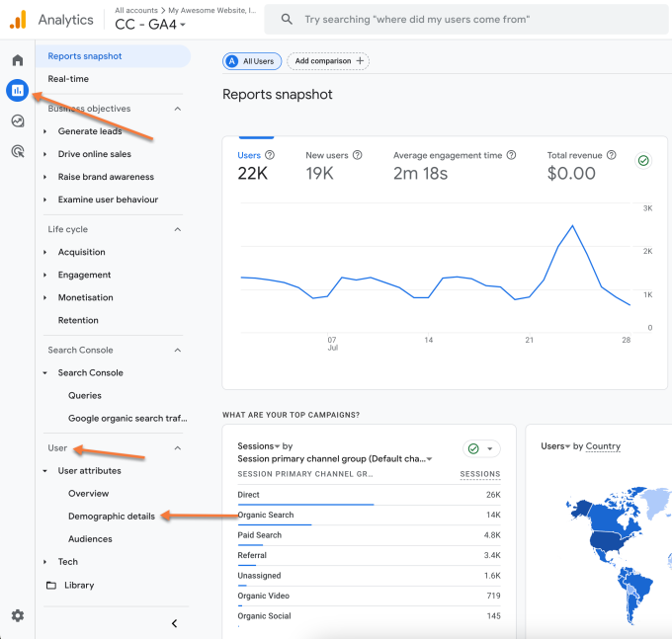Open the Library link
Image resolution: width=672 pixels, height=639 pixels.
coord(79,585)
